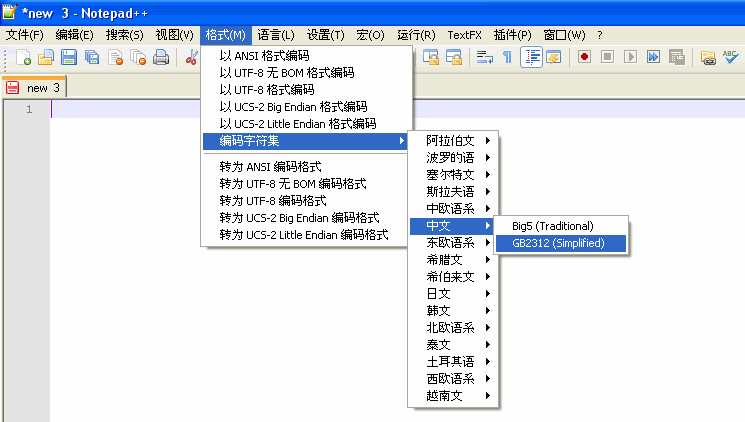The image size is (745, 422).
Task: Open the ? help menu
Action: [600, 35]
